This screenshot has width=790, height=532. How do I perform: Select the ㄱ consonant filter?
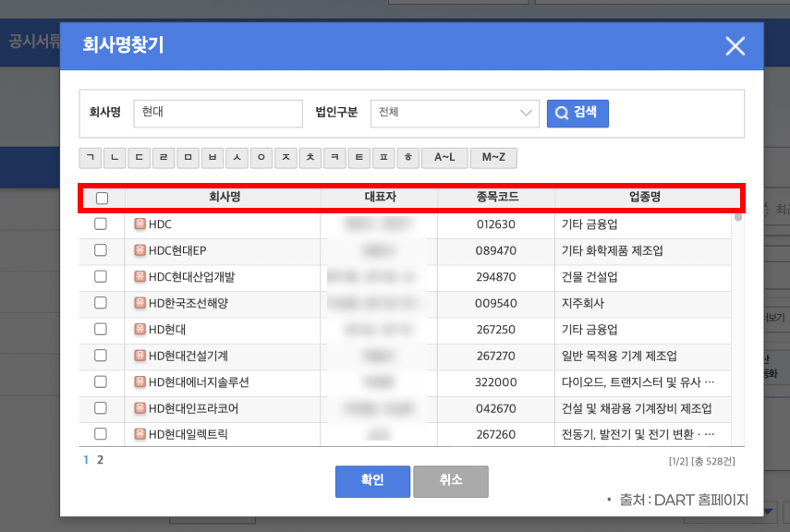point(90,157)
